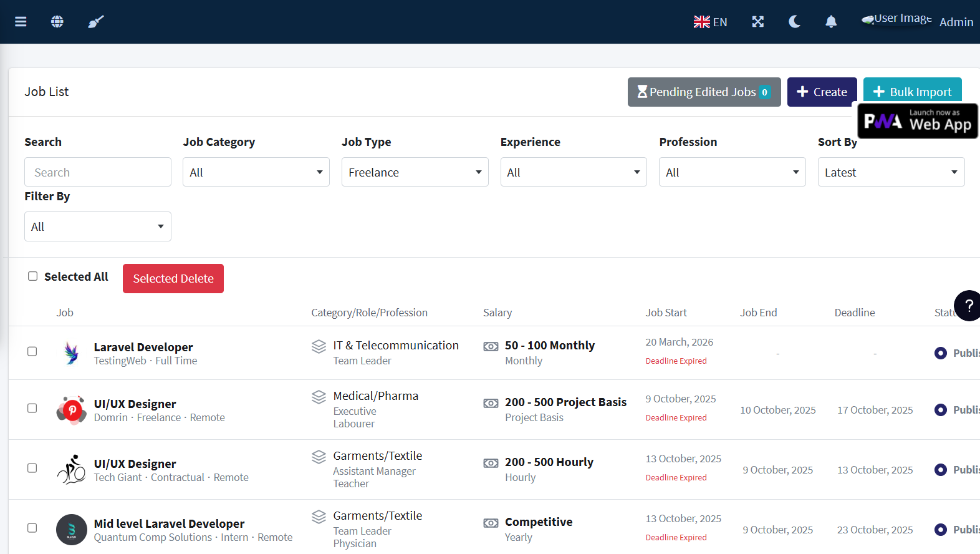The height and width of the screenshot is (554, 980).
Task: Open the Sort By Latest dropdown
Action: coord(890,172)
